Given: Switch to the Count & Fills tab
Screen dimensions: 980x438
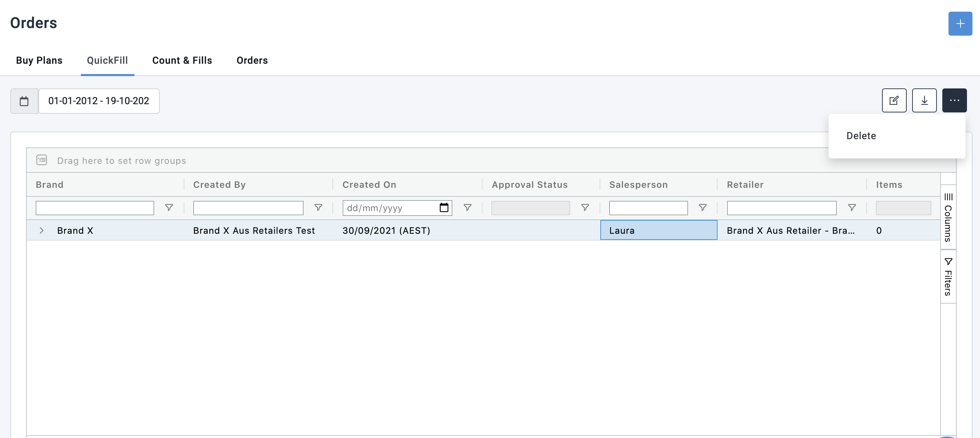Looking at the screenshot, I should [182, 60].
